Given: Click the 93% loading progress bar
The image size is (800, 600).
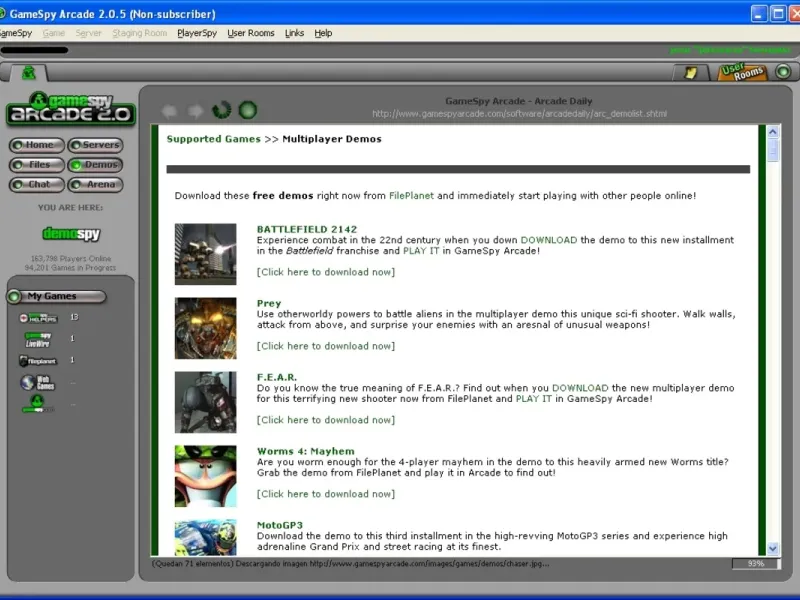Looking at the screenshot, I should 755,563.
